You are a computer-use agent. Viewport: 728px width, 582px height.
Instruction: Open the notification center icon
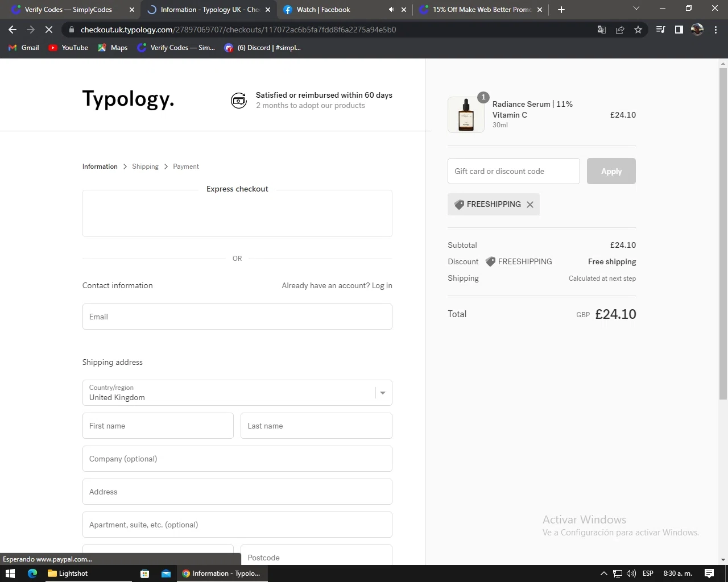click(709, 573)
